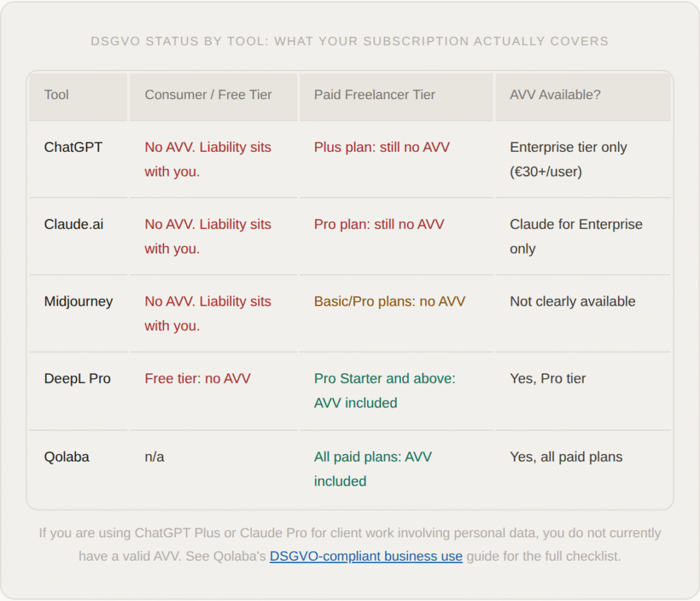Click the 'DSGVO Status by Tool' heading
Screen dimensions: 700x601
(x=349, y=41)
